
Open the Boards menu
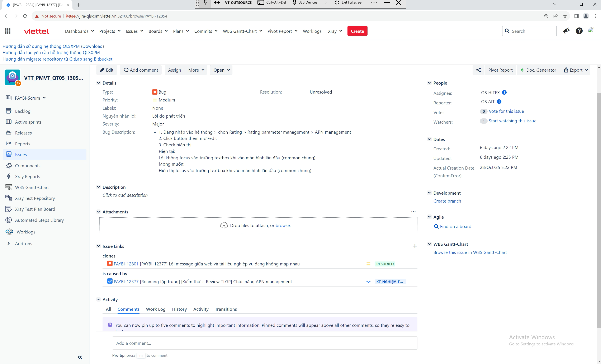(158, 31)
